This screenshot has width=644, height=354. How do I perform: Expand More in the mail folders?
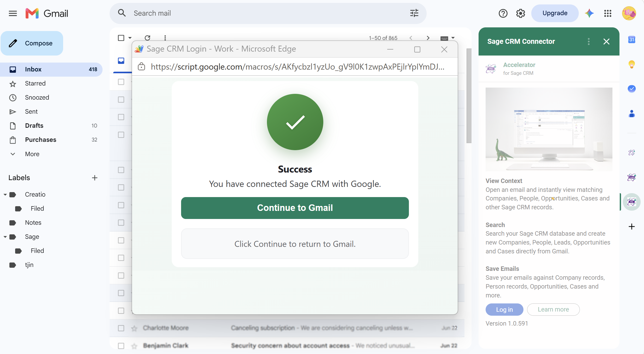click(32, 154)
